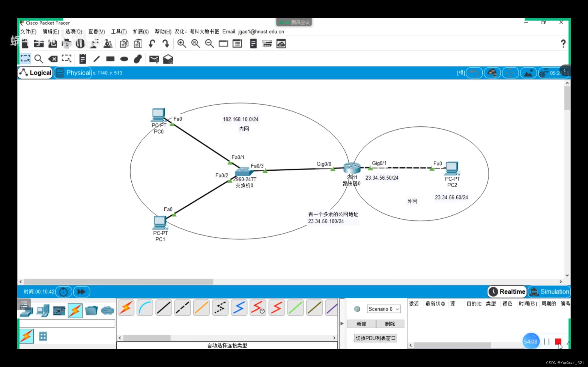Click the Add Simple PDU envelope icon
This screenshot has height=367, width=588.
(154, 59)
